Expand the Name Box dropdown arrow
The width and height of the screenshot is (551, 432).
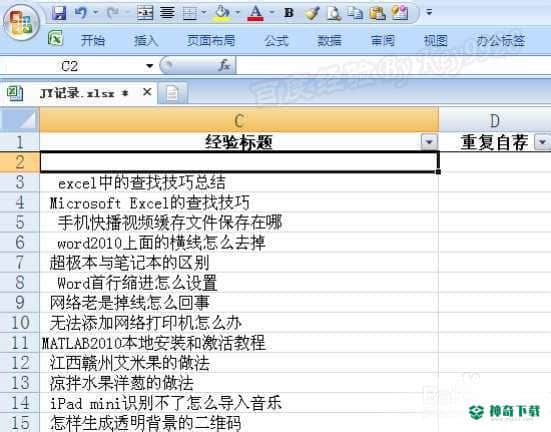point(150,66)
